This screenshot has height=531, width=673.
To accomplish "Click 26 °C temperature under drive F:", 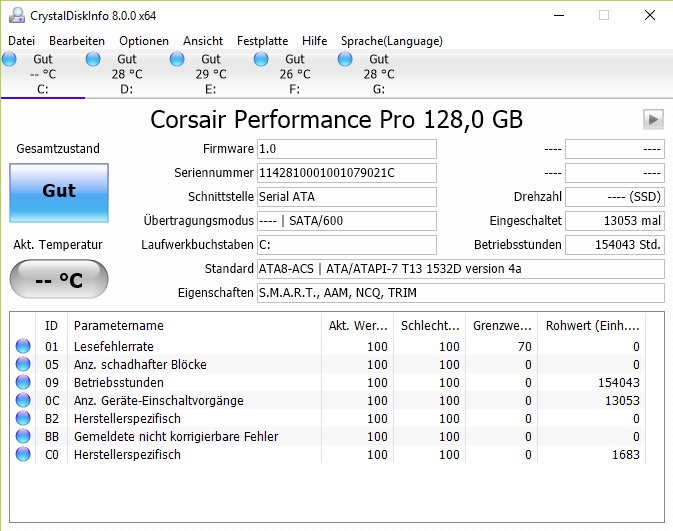I will tap(295, 74).
